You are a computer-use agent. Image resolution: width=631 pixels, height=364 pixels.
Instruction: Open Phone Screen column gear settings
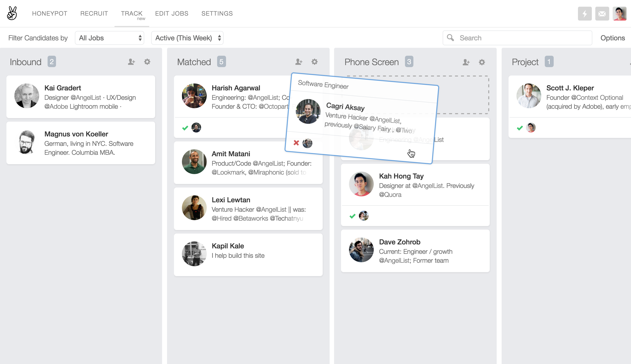482,62
